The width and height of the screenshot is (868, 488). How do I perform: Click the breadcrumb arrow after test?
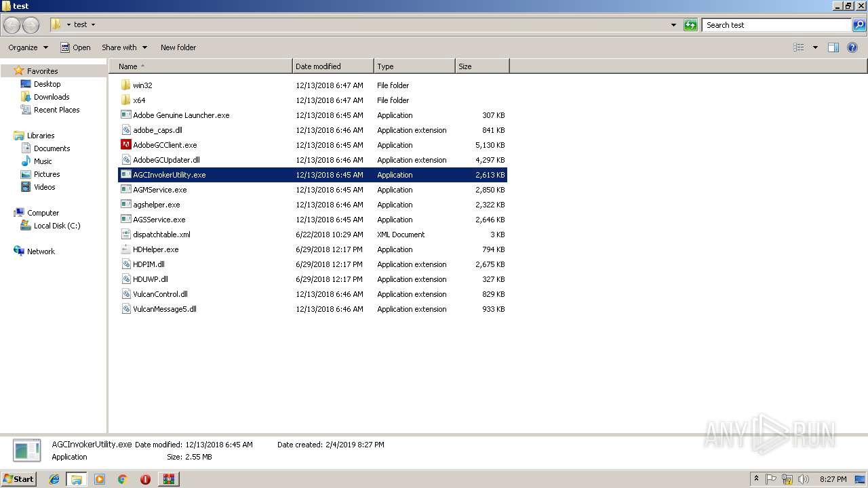(93, 25)
